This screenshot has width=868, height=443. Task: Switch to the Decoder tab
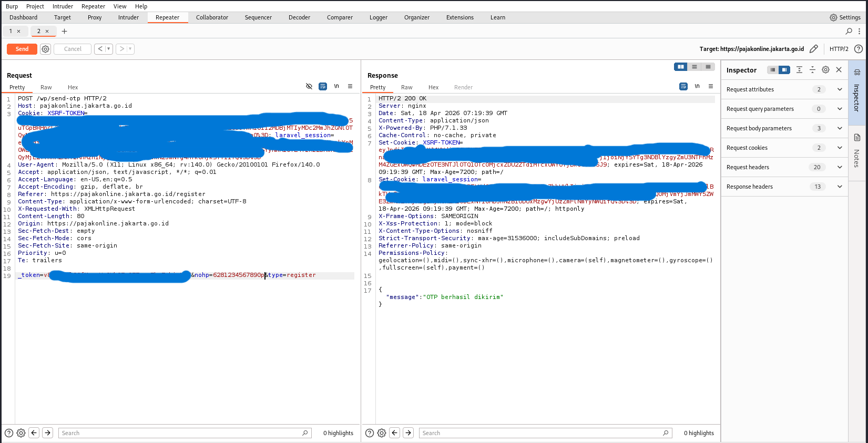299,17
